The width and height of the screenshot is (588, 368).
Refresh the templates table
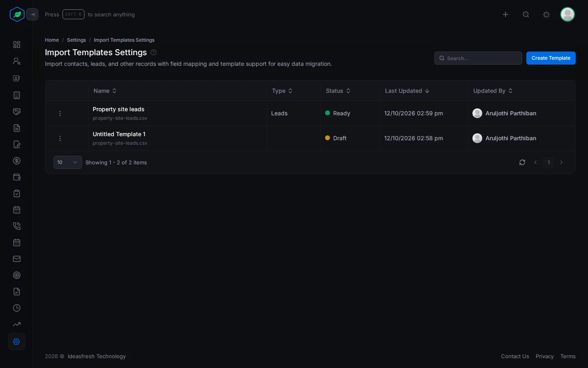tap(522, 162)
